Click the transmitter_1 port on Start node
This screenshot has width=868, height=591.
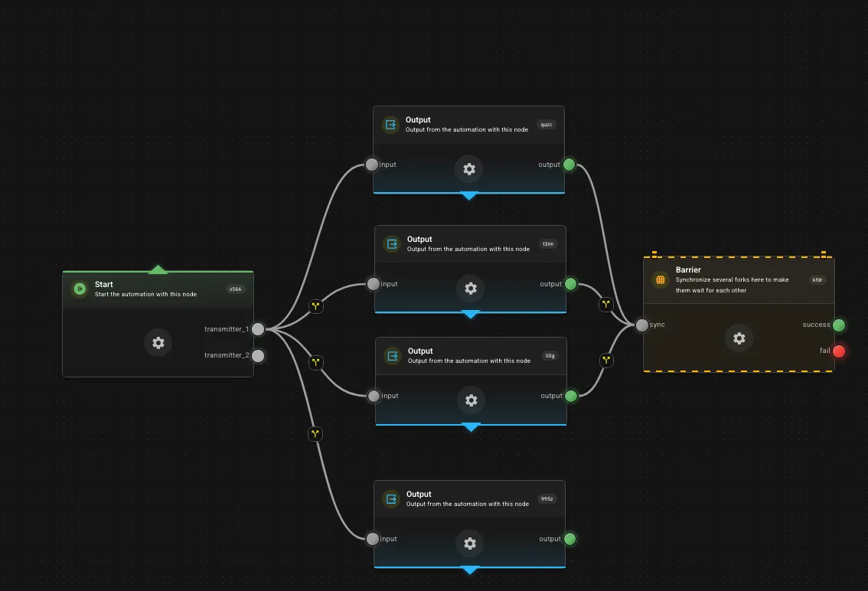pyautogui.click(x=258, y=329)
